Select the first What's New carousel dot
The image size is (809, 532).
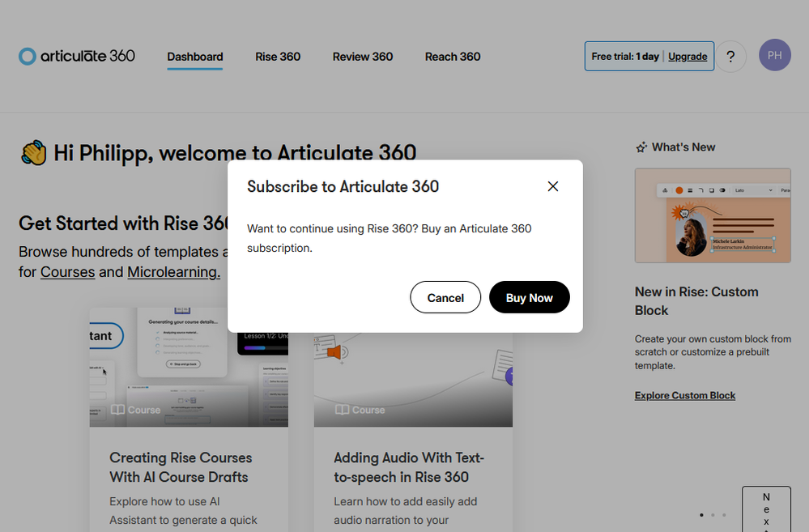pyautogui.click(x=701, y=515)
